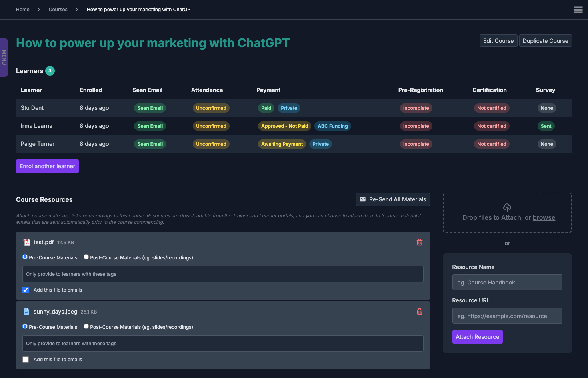The image size is (588, 378).
Task: Click Re-Send All Materials button
Action: (x=393, y=199)
